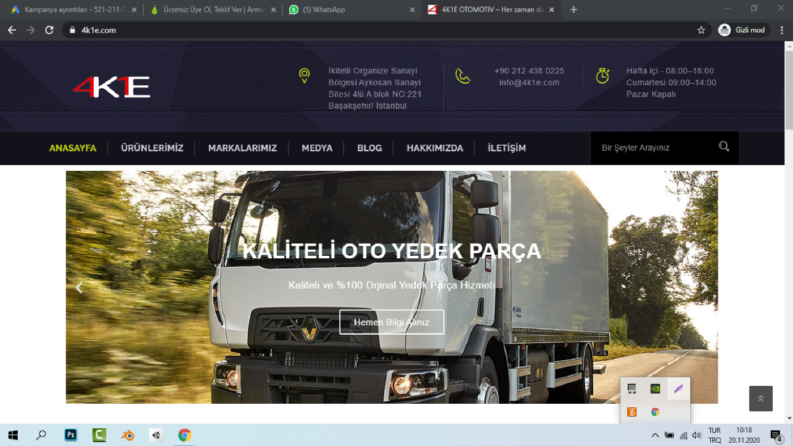Viewport: 793px width, 446px height.
Task: Click the 4K1E site logo
Action: pyautogui.click(x=111, y=86)
